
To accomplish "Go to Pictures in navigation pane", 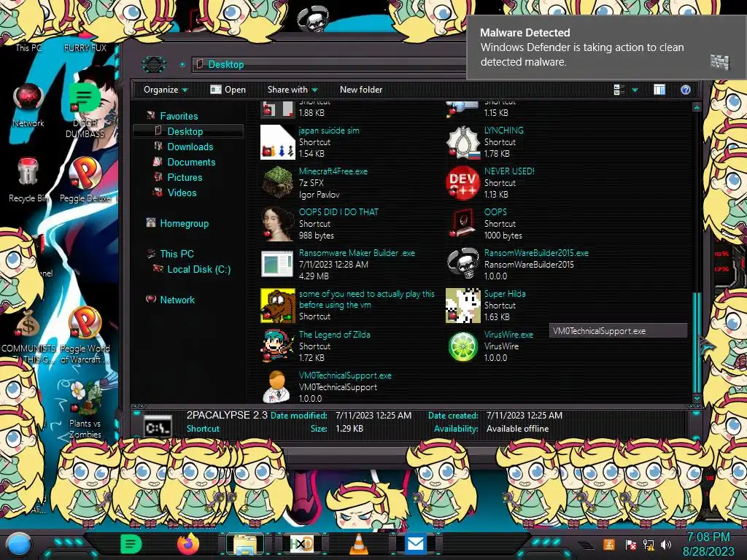I will pyautogui.click(x=185, y=177).
